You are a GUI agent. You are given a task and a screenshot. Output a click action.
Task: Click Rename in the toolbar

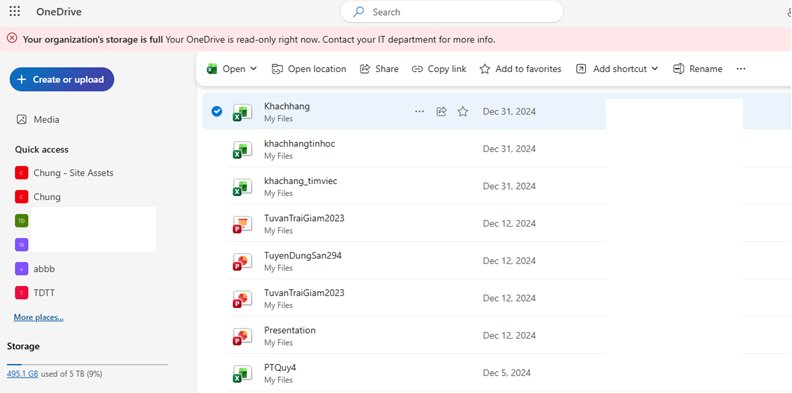pyautogui.click(x=698, y=69)
